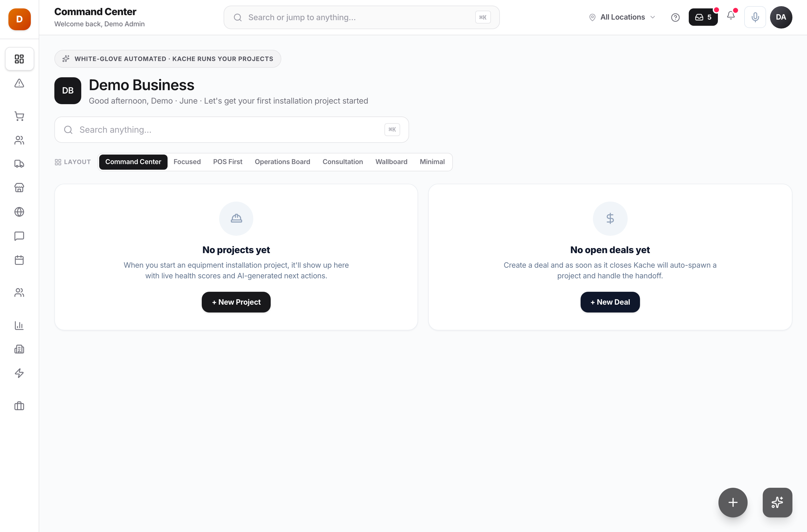Open the inbox with 5 messages
807x532 pixels.
pos(703,17)
